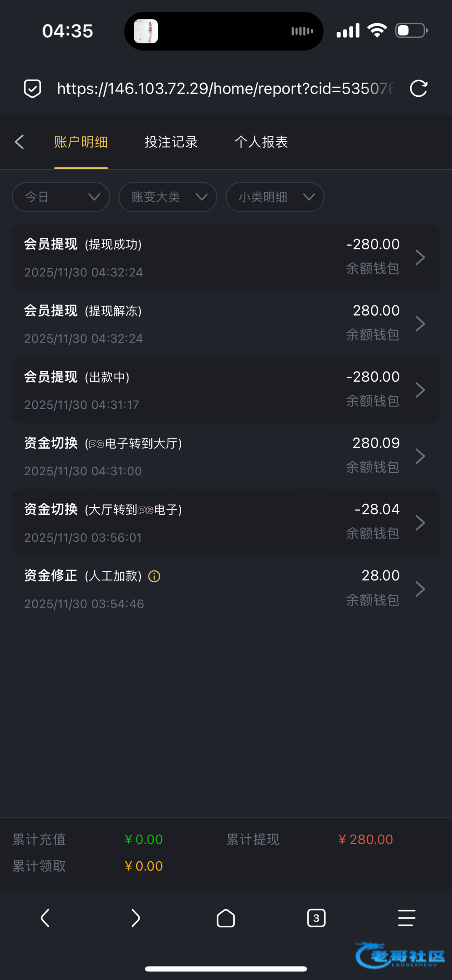The width and height of the screenshot is (452, 980).
Task: Open the 今日 date filter dropdown
Action: 61,197
